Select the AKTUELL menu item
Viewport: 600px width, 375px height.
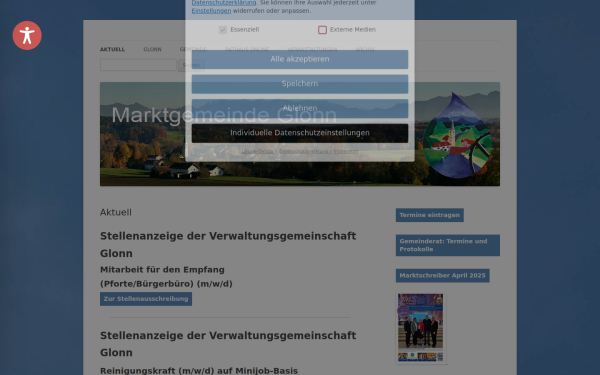112,49
